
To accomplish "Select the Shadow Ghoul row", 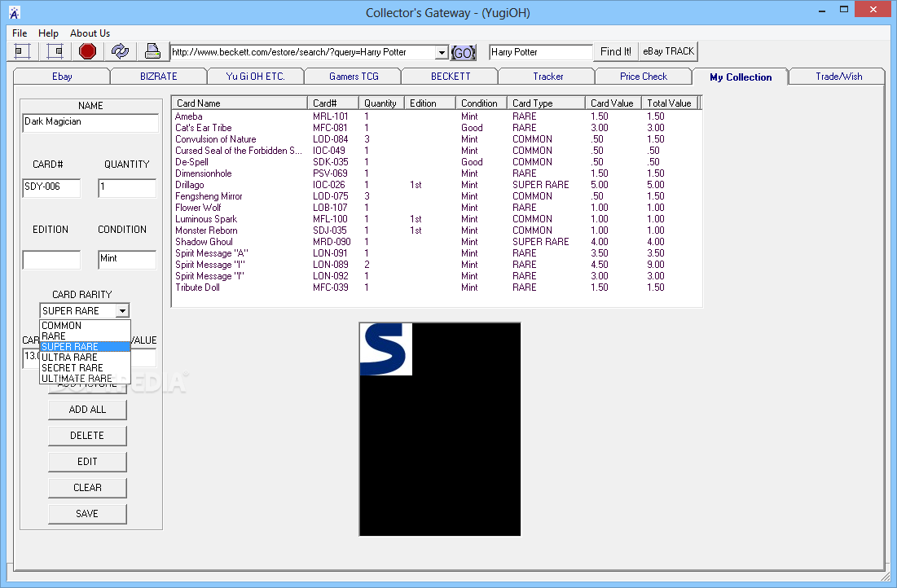I will coord(437,242).
